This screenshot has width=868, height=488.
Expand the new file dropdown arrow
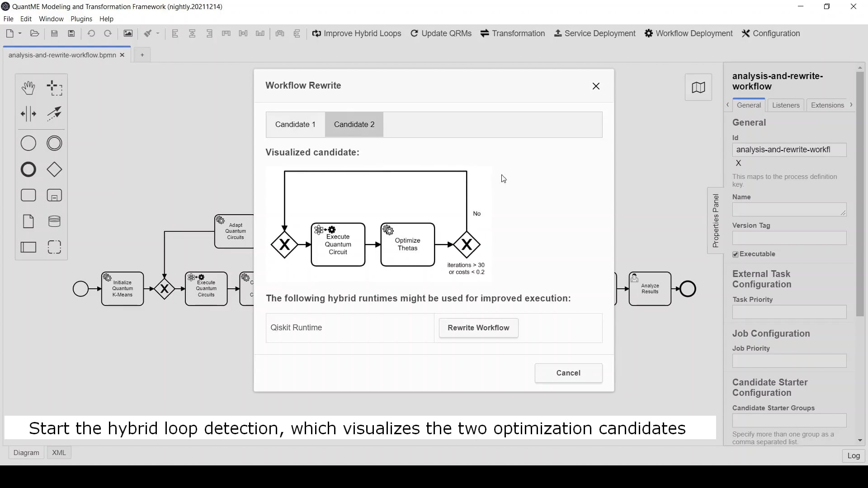(19, 33)
